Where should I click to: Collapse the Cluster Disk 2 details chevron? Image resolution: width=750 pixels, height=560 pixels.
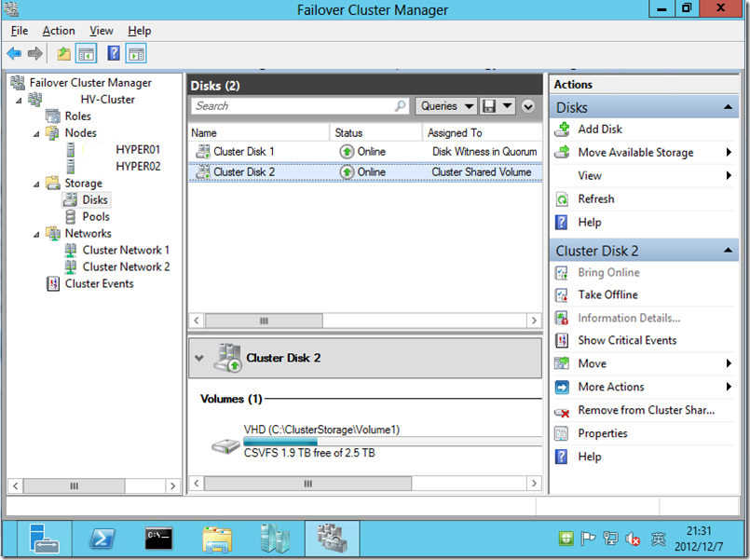point(199,358)
